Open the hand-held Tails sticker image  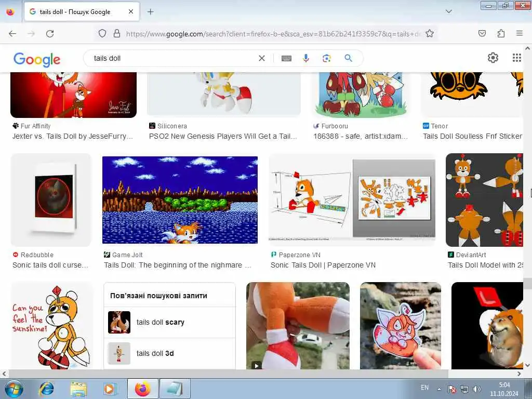[x=401, y=326]
